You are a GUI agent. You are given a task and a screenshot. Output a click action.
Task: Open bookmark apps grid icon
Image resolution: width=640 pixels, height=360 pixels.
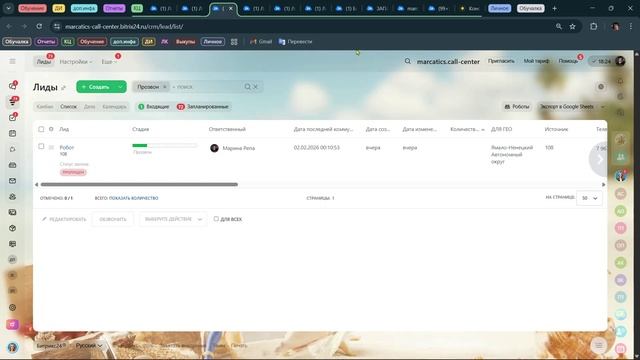(234, 42)
